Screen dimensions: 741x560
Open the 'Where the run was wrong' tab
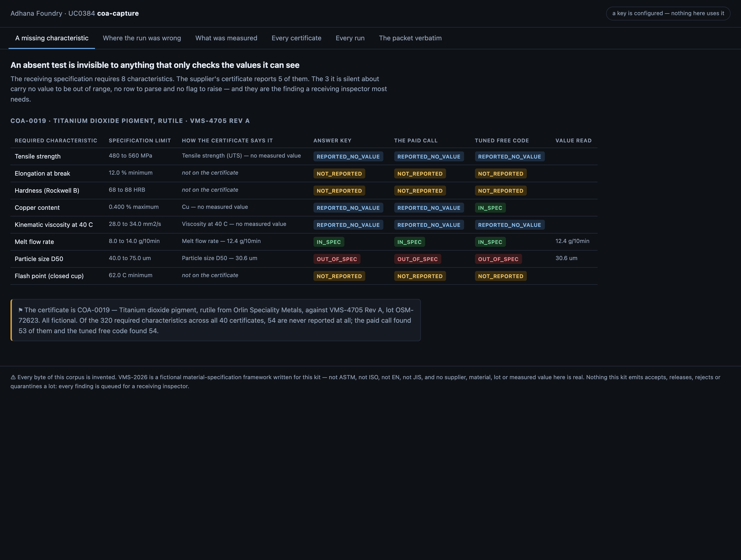point(142,38)
